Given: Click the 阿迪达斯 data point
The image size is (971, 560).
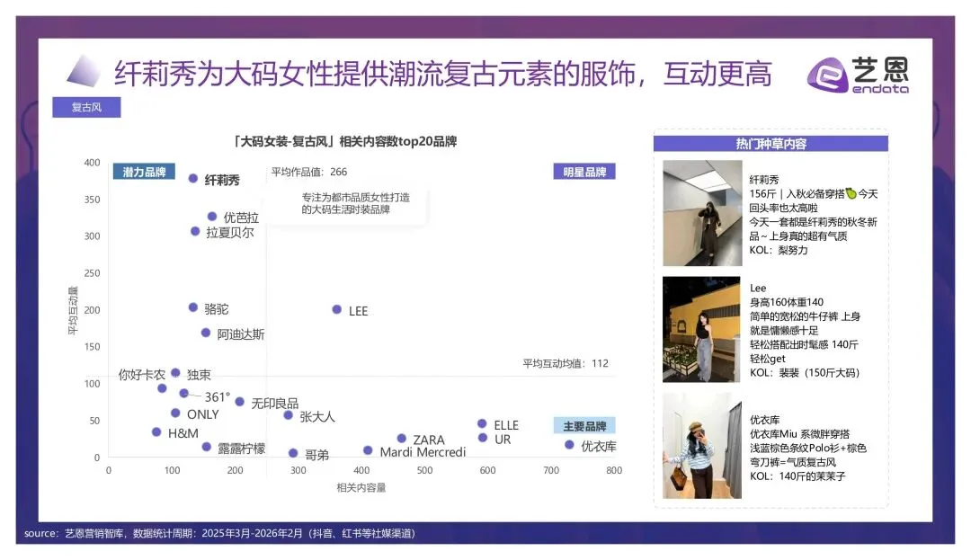Looking at the screenshot, I should point(206,333).
